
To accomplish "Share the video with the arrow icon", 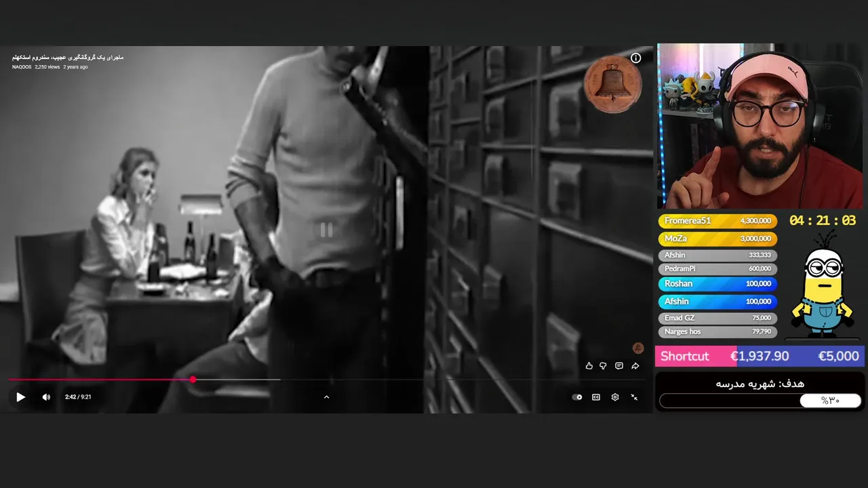I will tap(635, 366).
